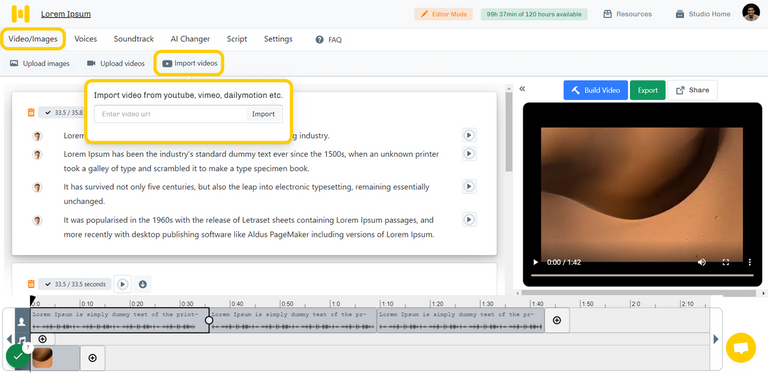Viewport: 768px width, 373px height.
Task: Click the green Export button
Action: (648, 90)
